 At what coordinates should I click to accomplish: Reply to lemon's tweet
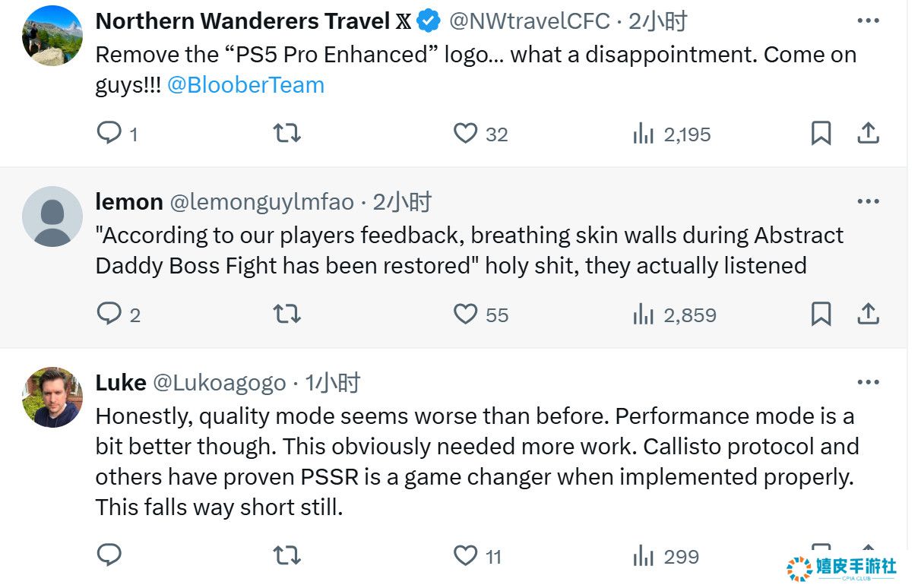(109, 315)
